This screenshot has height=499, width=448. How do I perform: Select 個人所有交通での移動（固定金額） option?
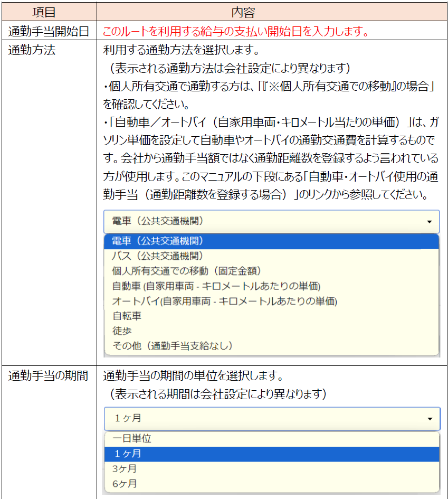187,271
